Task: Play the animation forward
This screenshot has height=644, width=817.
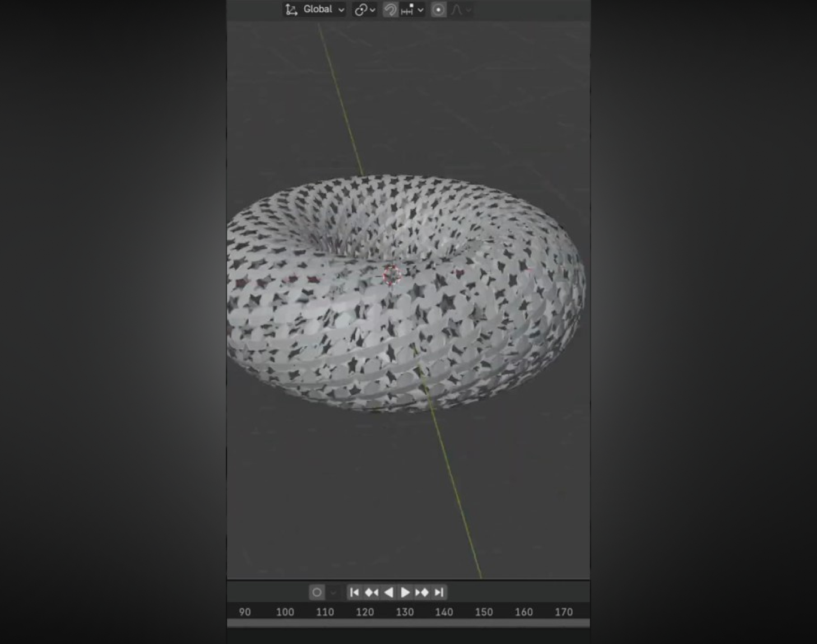Action: coord(405,592)
